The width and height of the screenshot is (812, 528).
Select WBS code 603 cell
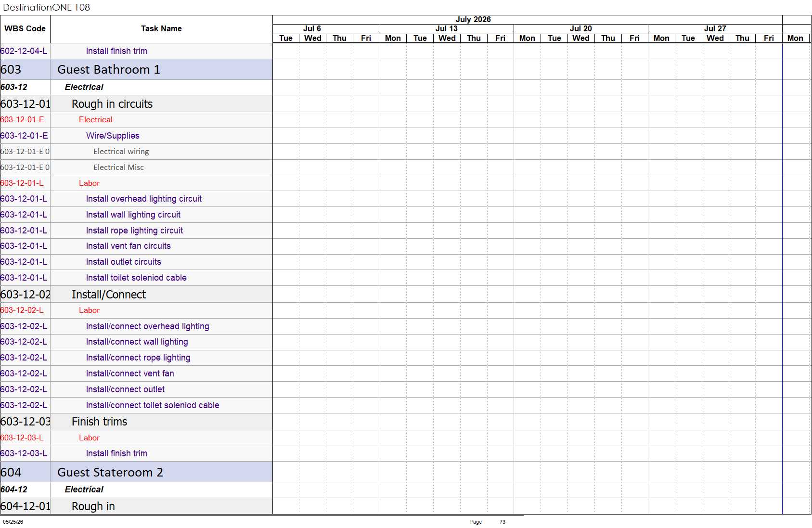coord(25,69)
